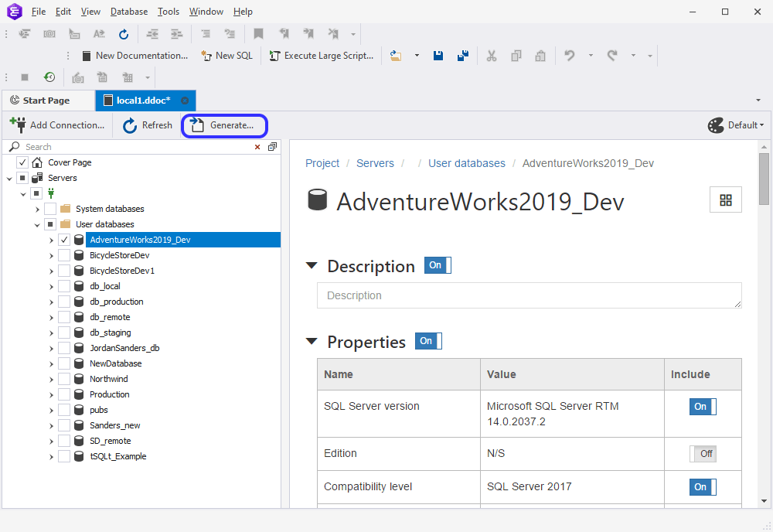Screen dimensions: 773x532
Task: Click the collapse all icon next to search
Action: pyautogui.click(x=272, y=147)
